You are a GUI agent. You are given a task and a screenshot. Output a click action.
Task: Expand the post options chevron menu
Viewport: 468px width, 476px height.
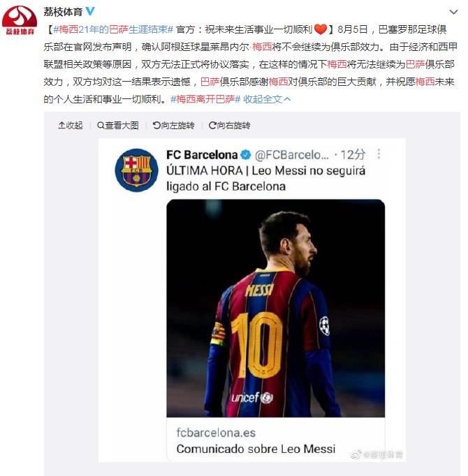(x=453, y=12)
